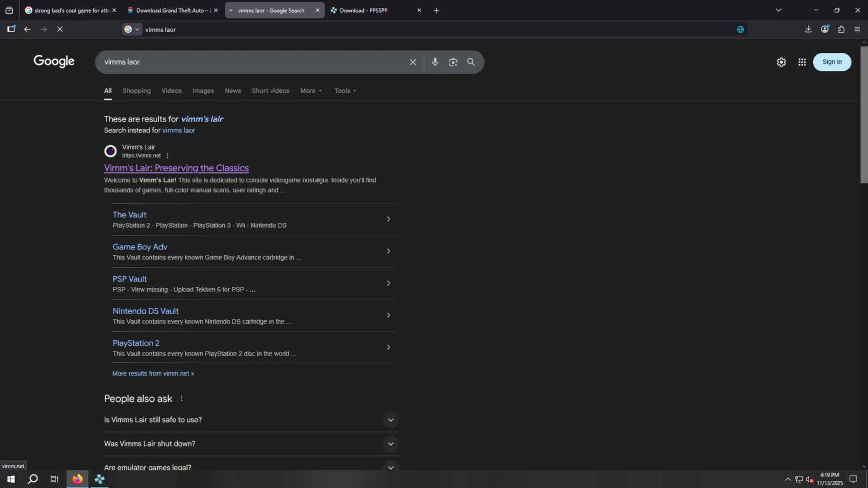Expand 'Was Vimms Lair shut down?' question

pos(390,444)
